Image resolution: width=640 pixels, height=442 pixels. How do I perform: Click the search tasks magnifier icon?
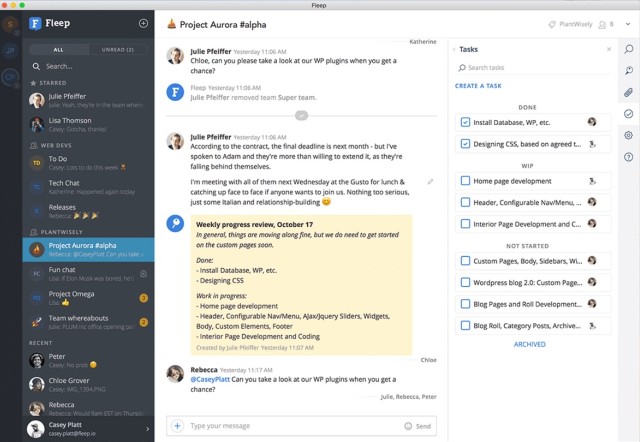(x=462, y=68)
